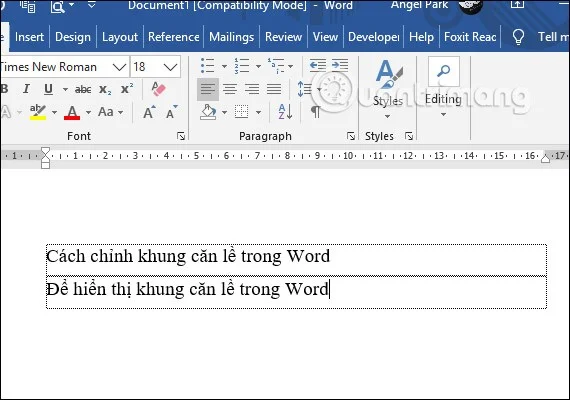Open Foxit Reader tab

pos(470,37)
